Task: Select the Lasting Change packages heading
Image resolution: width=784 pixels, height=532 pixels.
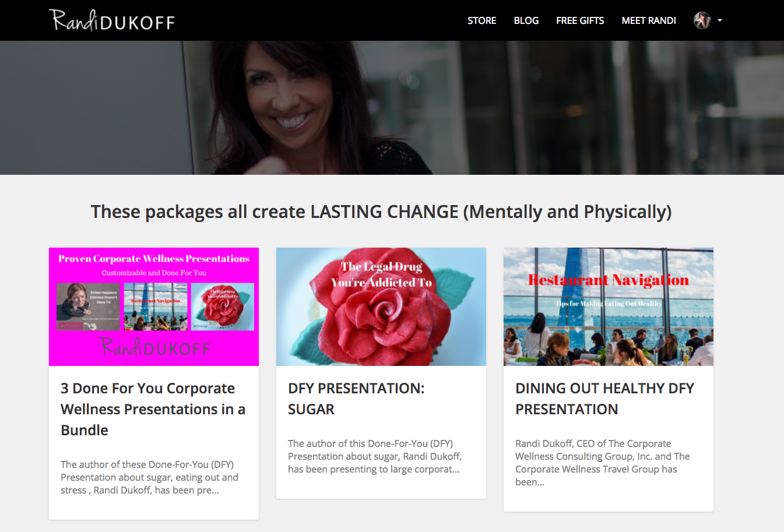Action: [381, 212]
